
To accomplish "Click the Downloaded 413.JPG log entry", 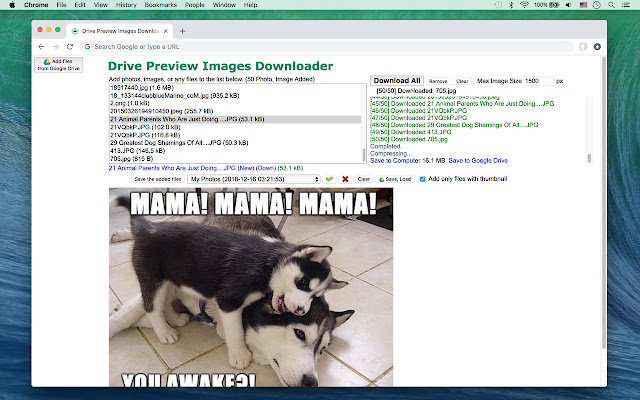I will [x=411, y=132].
